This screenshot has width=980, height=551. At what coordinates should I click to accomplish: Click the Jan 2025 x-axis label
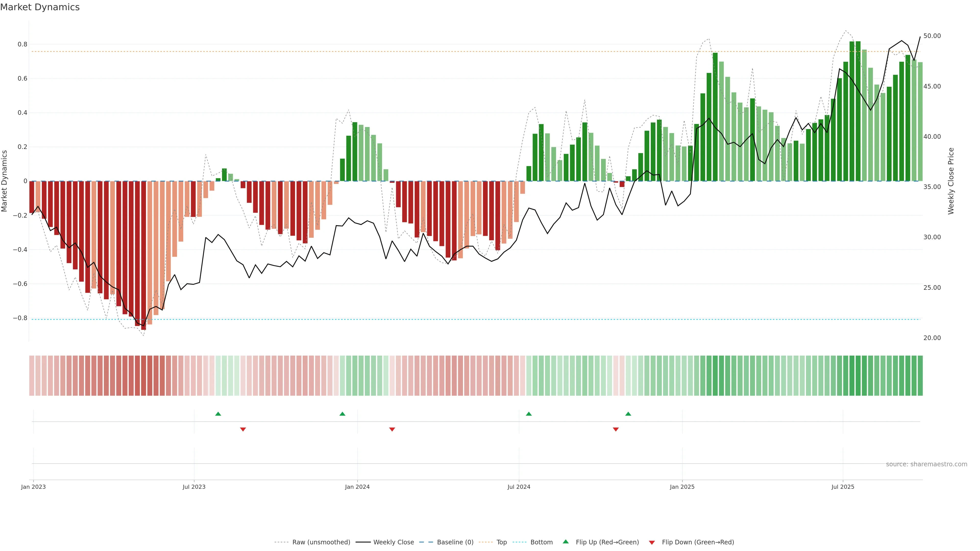coord(682,487)
